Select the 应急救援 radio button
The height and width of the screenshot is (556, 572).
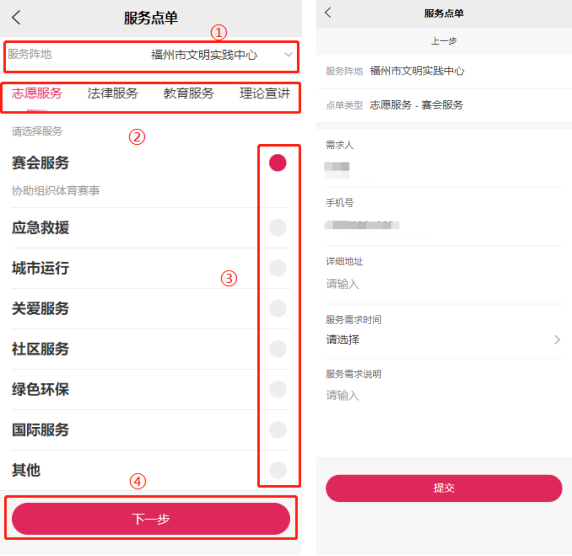click(278, 228)
